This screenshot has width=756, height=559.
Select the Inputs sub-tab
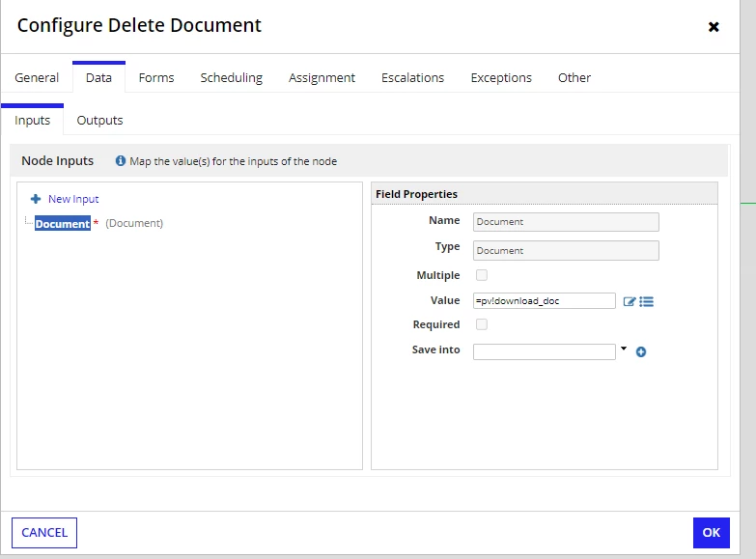32,120
